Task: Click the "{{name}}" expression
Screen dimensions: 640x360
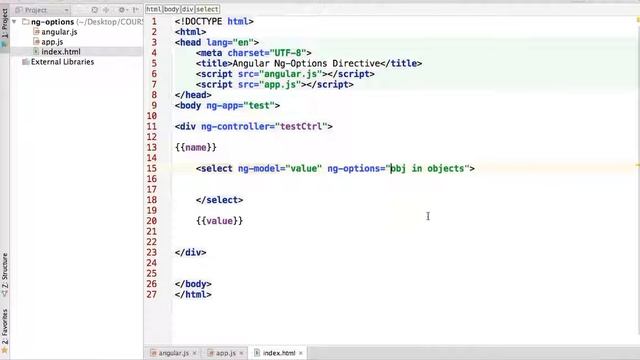Action: (x=196, y=147)
